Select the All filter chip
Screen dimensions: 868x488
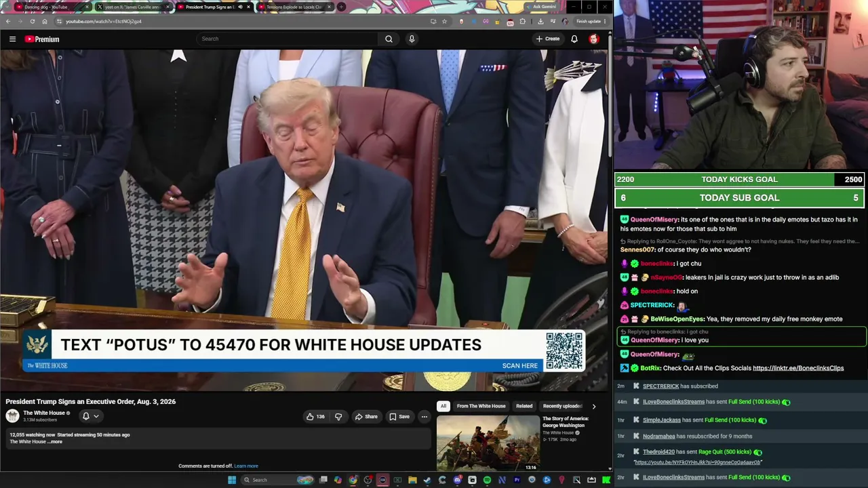click(x=443, y=406)
